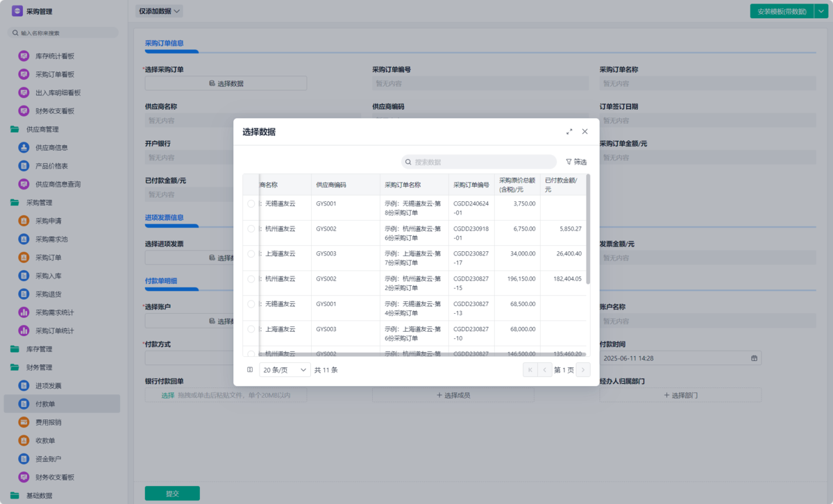Viewport: 833px width, 504px height.
Task: Go to next page of results
Action: click(583, 370)
